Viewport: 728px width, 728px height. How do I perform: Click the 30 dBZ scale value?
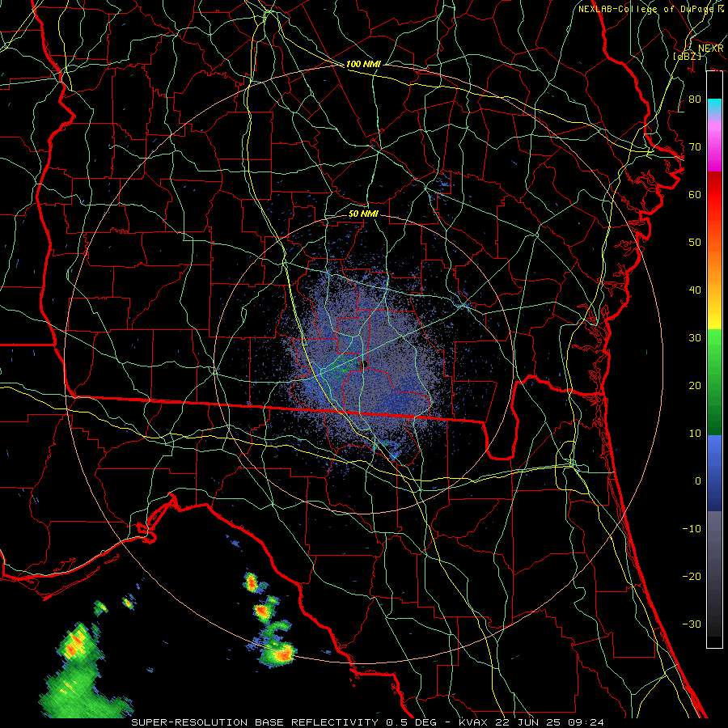695,337
